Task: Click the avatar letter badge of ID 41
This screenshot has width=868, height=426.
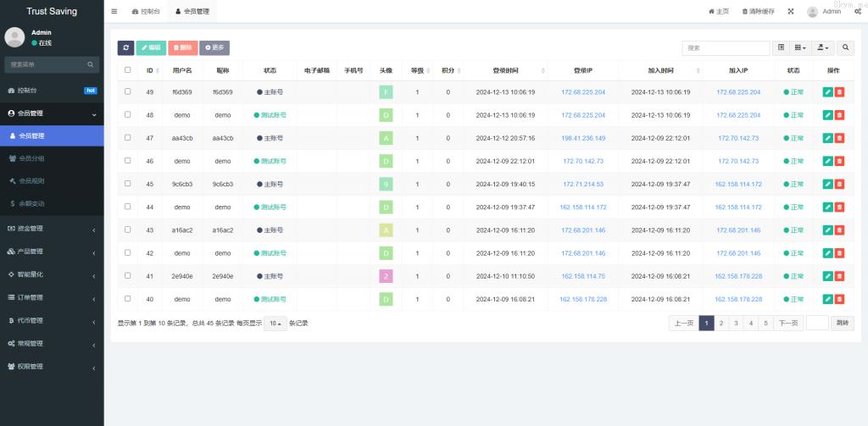Action: [x=386, y=276]
